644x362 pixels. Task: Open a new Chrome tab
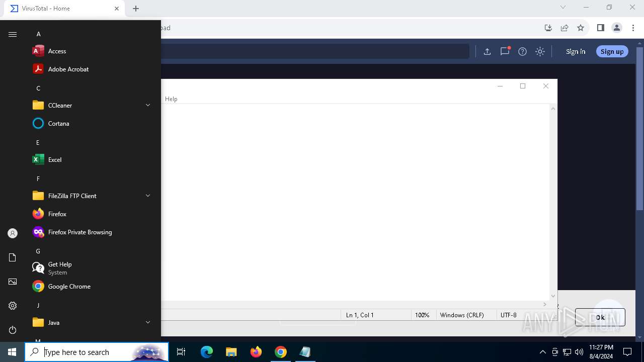(136, 9)
